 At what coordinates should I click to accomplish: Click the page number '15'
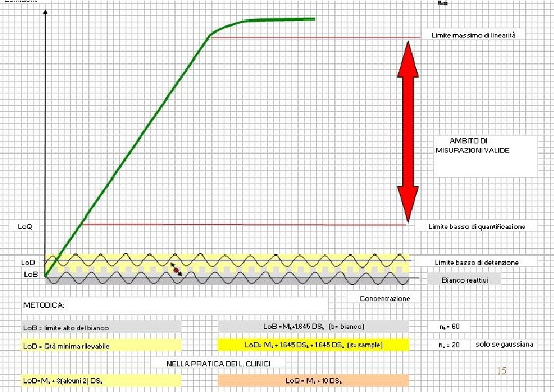(x=501, y=370)
